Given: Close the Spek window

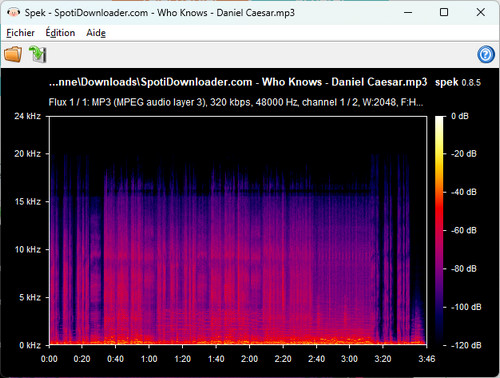Looking at the screenshot, I should point(480,13).
